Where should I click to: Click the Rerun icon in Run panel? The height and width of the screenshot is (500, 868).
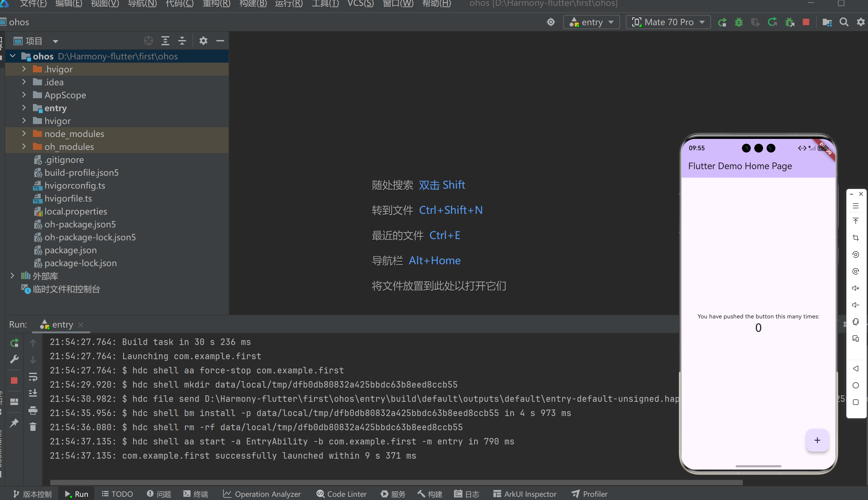pyautogui.click(x=14, y=343)
